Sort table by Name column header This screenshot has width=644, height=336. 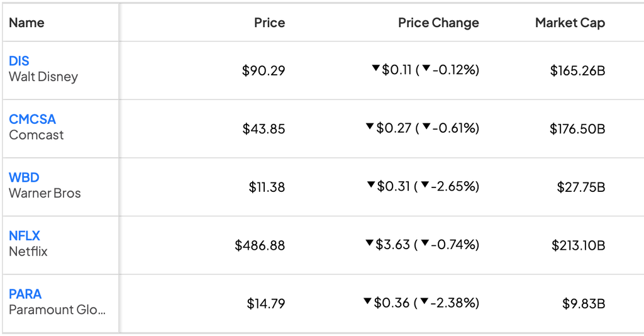click(26, 23)
